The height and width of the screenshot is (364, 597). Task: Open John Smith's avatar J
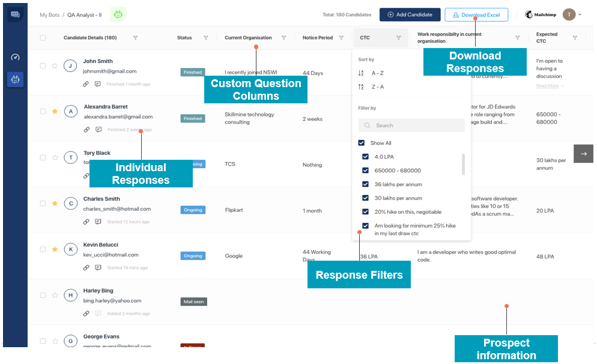(x=70, y=66)
